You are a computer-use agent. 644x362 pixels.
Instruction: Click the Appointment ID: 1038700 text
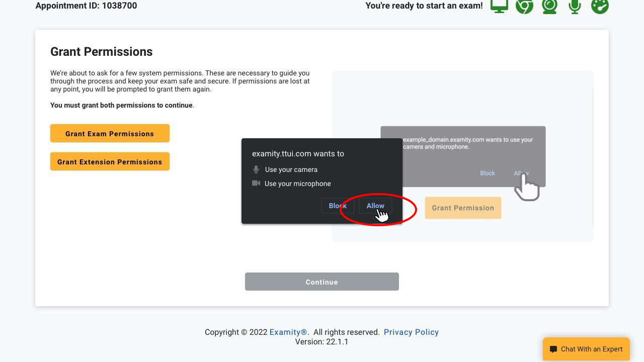(x=86, y=6)
